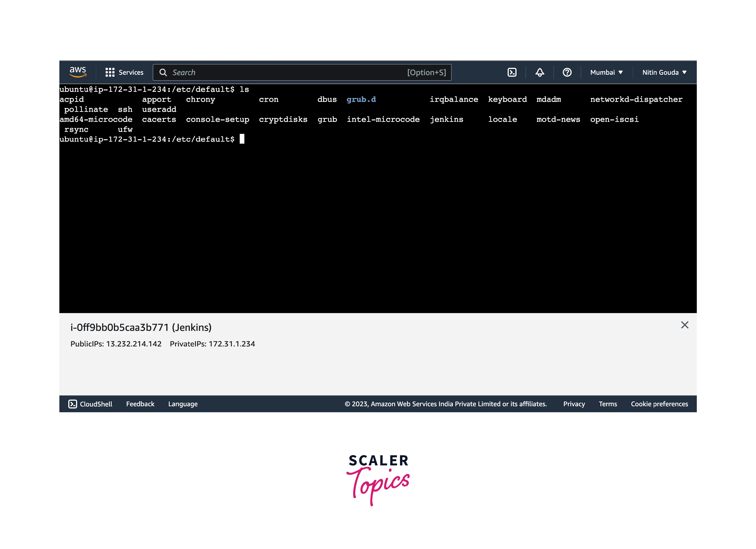
Task: Open Cookie preferences
Action: tap(659, 404)
